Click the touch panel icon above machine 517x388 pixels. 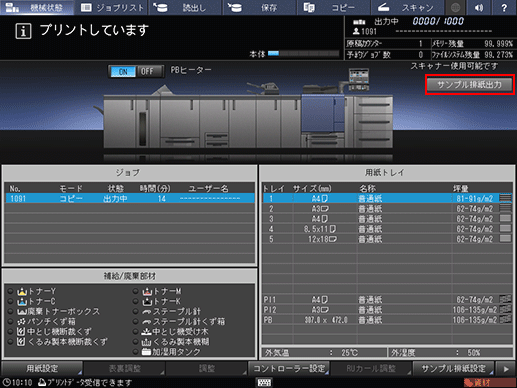tap(359, 79)
